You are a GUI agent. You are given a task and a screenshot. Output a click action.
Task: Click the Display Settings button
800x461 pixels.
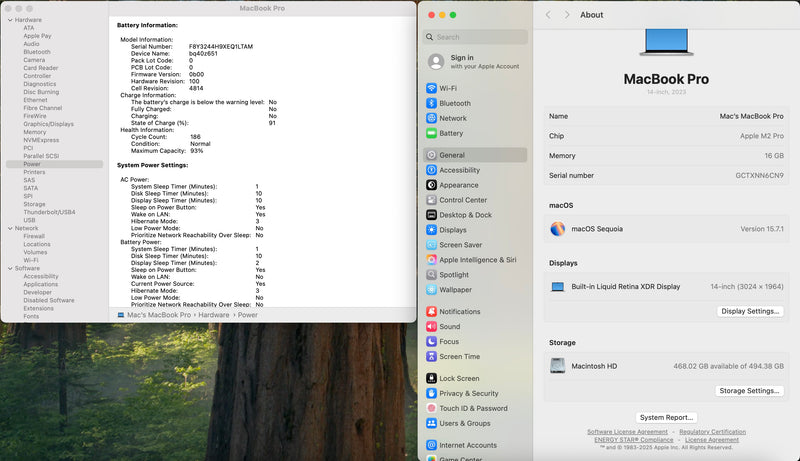pos(750,311)
